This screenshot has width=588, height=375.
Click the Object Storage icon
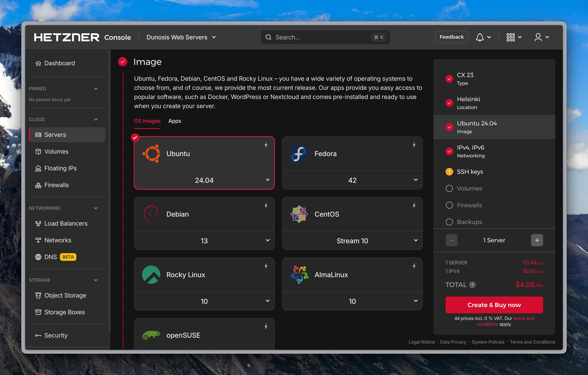coord(38,295)
